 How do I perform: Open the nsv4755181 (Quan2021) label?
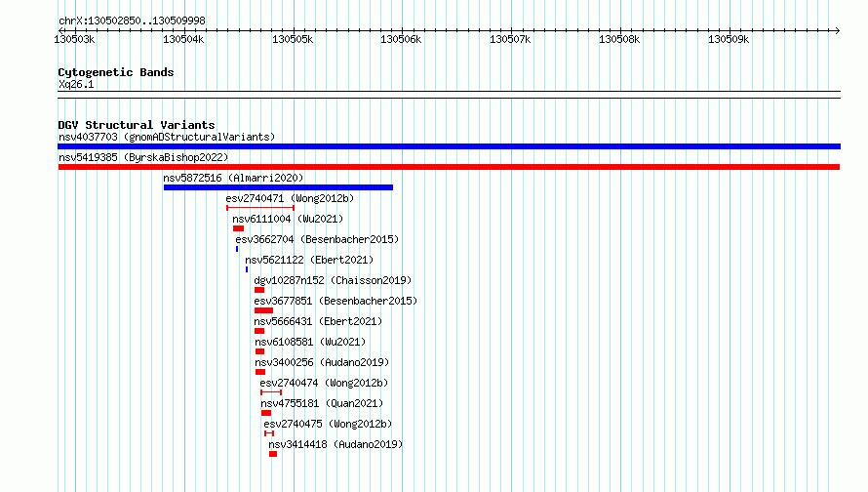[322, 403]
